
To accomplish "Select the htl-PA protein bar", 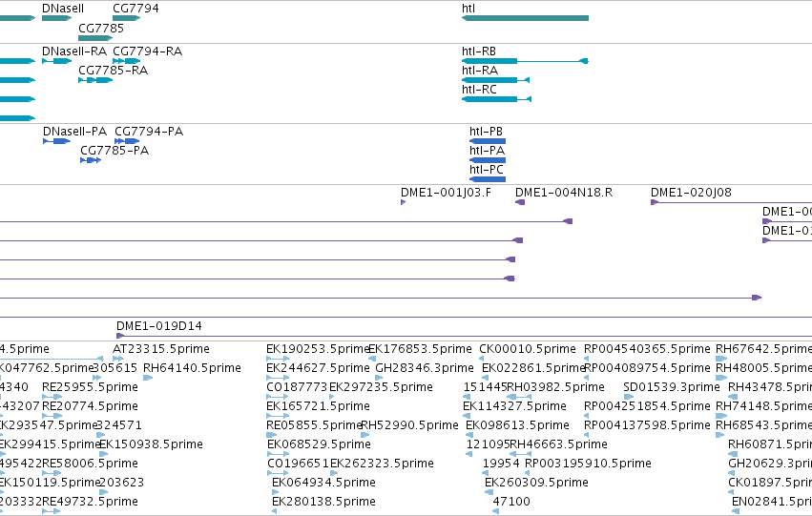I will pyautogui.click(x=488, y=160).
